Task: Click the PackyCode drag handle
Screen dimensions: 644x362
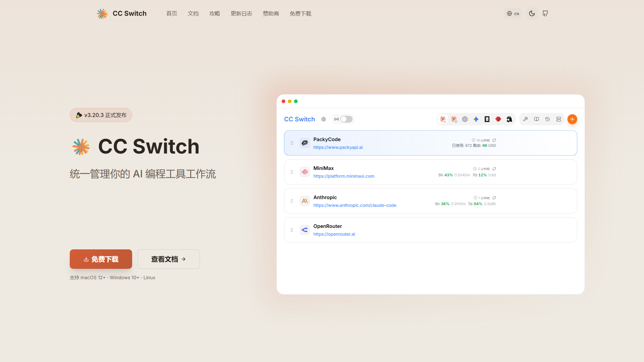Action: (x=292, y=143)
